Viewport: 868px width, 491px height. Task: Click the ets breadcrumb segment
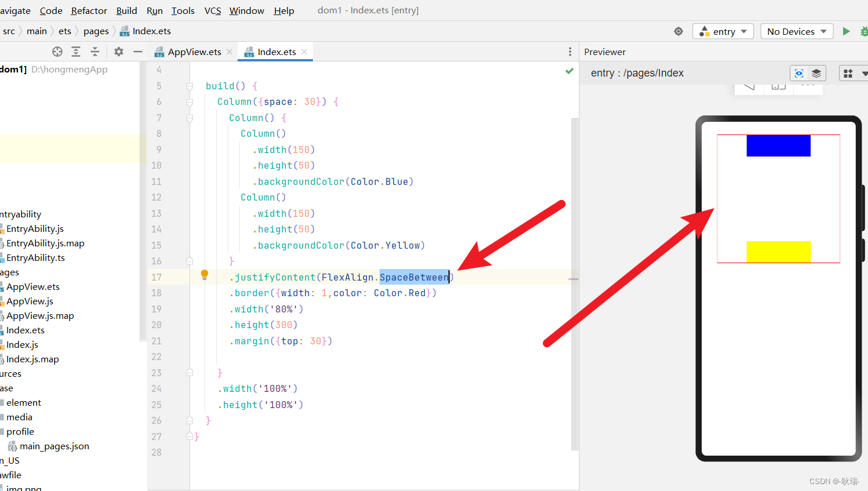click(65, 31)
